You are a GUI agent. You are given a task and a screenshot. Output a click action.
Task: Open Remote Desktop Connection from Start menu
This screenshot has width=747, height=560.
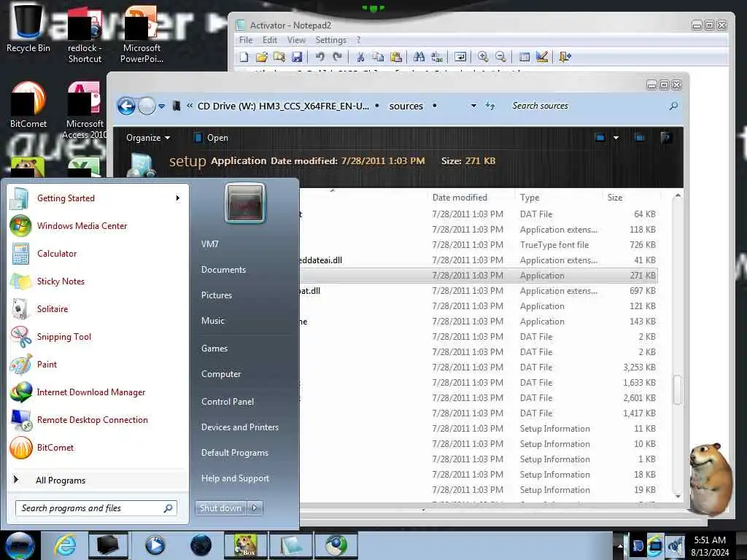coord(98,419)
